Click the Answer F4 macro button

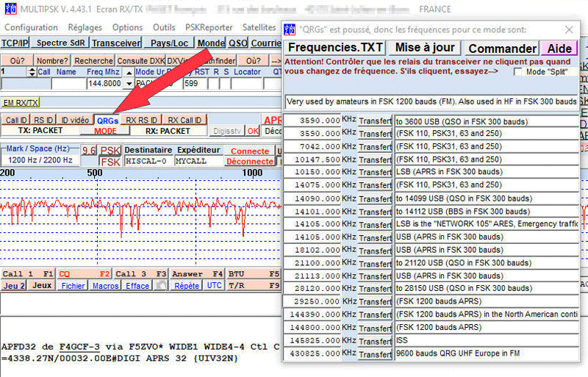(197, 274)
